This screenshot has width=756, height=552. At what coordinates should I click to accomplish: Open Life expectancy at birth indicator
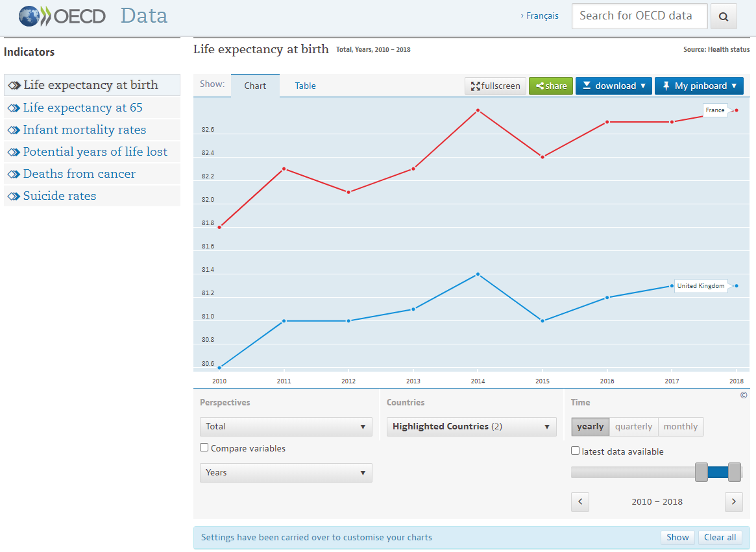[92, 85]
